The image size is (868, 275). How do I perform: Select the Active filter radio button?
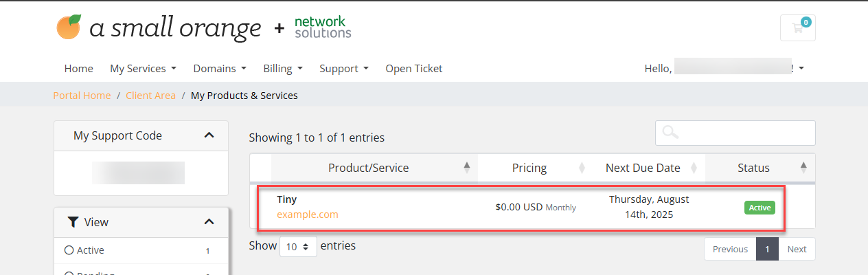tap(69, 250)
